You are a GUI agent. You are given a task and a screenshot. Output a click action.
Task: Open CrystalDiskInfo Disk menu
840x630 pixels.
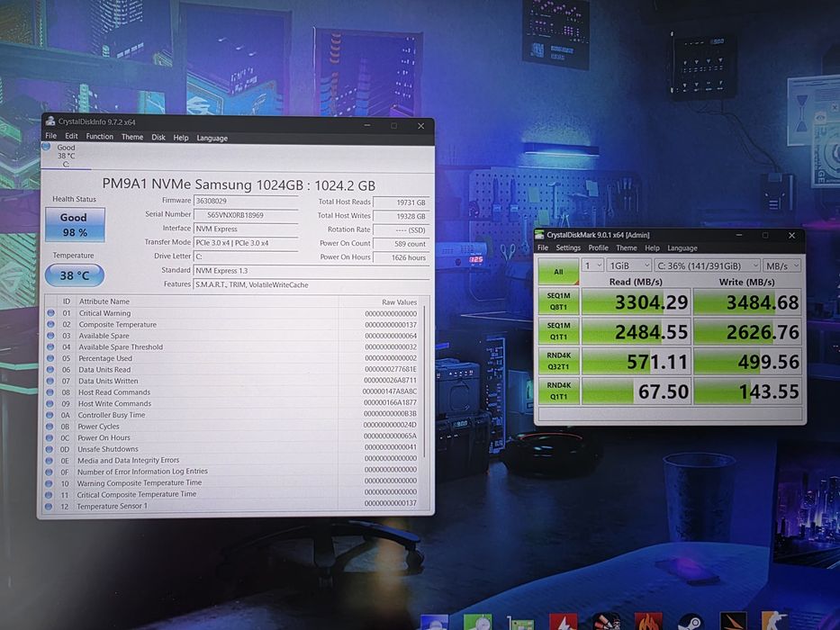pos(158,137)
